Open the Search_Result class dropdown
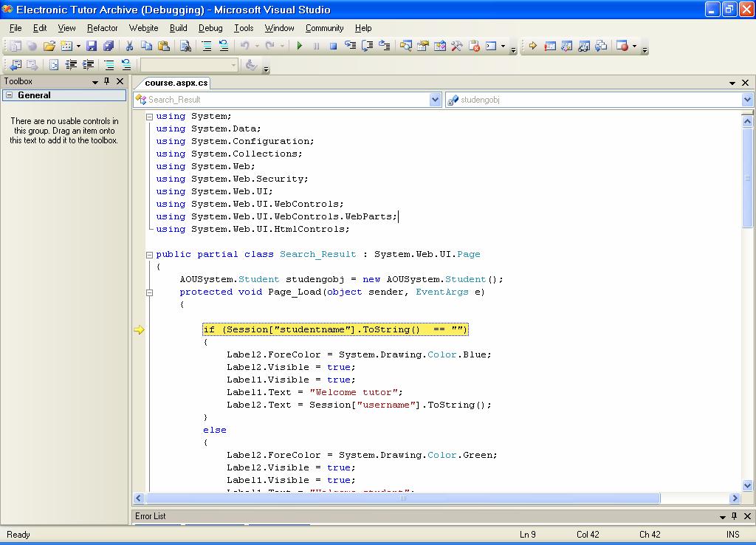 coord(435,100)
